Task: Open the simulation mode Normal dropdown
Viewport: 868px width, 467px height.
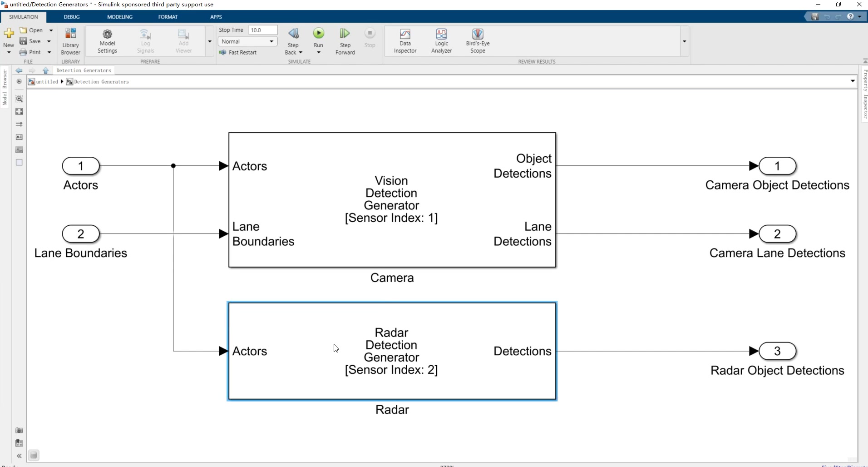Action: click(247, 41)
